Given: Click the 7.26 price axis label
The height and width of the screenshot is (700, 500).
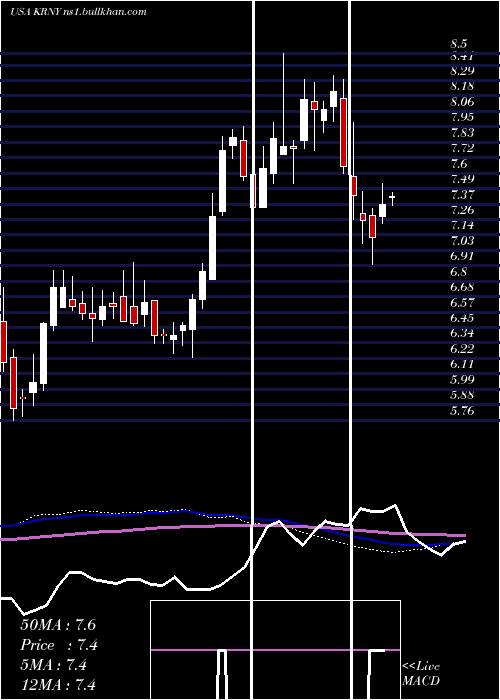Looking at the screenshot, I should pyautogui.click(x=462, y=210).
